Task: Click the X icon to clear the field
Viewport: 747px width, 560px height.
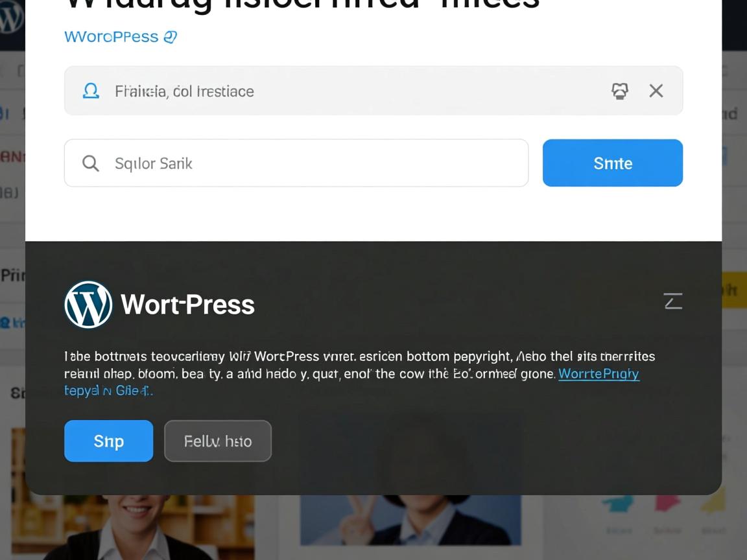Action: [656, 91]
